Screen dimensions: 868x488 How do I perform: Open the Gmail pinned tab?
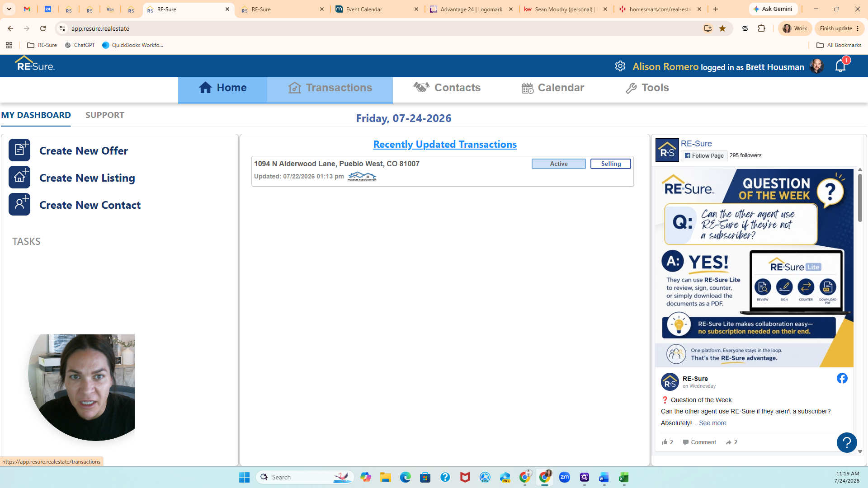click(27, 9)
